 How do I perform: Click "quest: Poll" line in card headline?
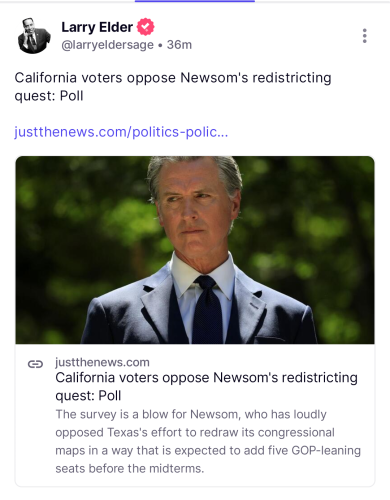(x=88, y=396)
